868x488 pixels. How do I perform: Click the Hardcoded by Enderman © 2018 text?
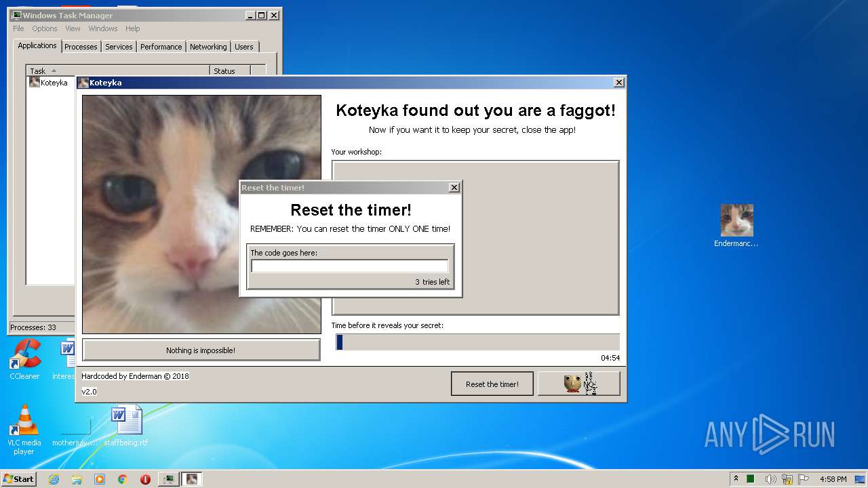135,376
